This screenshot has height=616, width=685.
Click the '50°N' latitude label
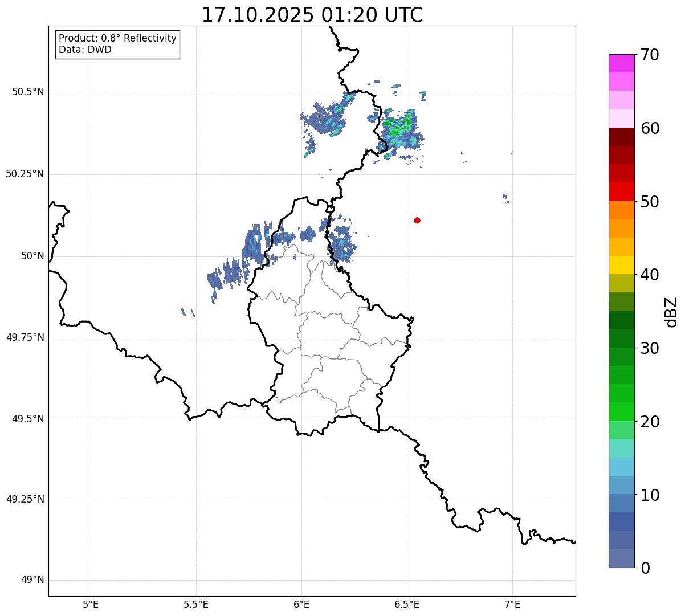point(32,256)
